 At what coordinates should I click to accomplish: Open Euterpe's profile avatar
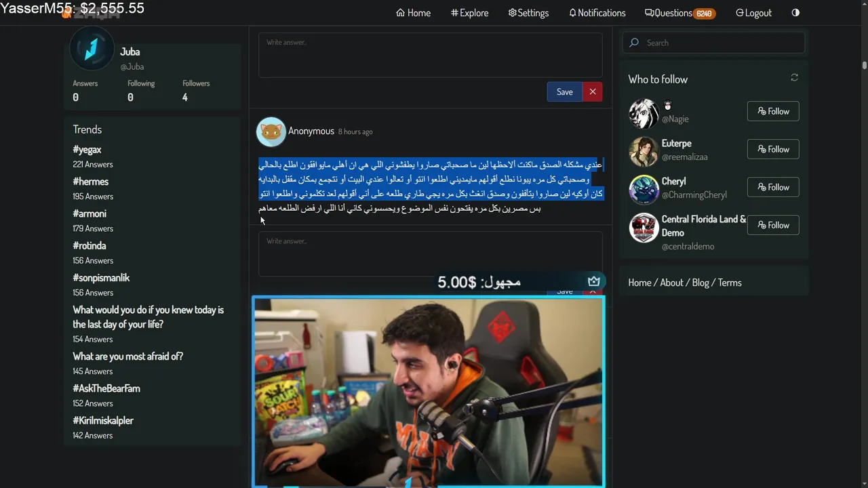644,151
